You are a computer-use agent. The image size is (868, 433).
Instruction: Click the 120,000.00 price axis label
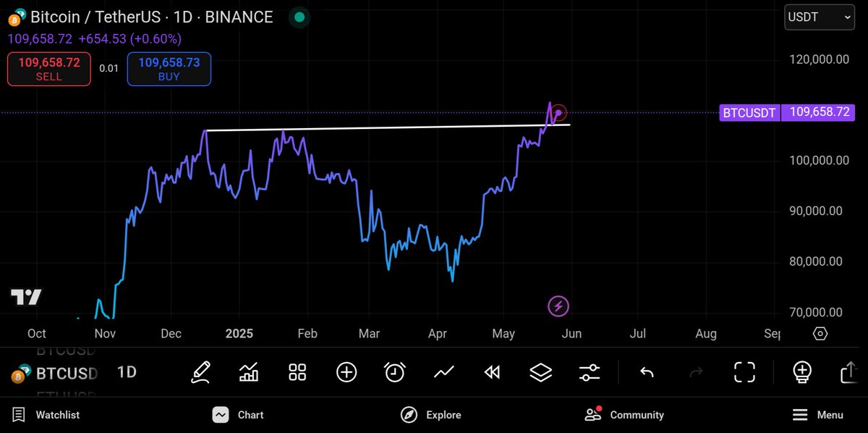click(x=817, y=59)
